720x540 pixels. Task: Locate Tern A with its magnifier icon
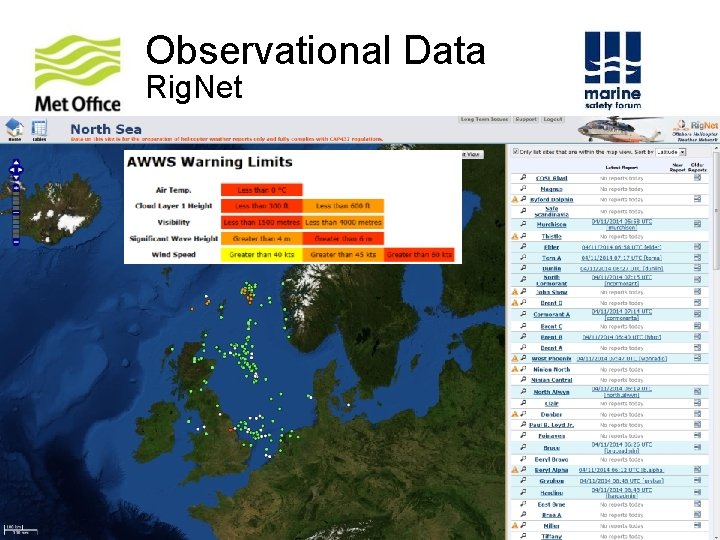click(x=523, y=258)
